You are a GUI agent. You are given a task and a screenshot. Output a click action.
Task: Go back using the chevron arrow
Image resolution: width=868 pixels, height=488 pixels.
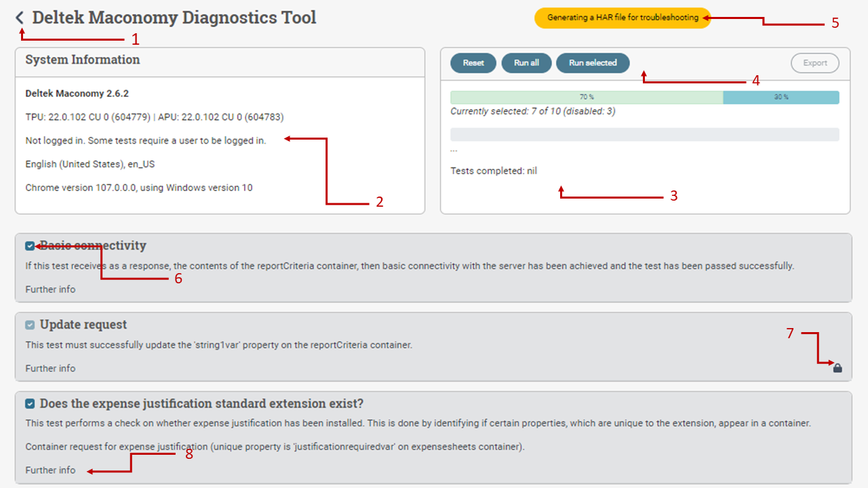20,18
